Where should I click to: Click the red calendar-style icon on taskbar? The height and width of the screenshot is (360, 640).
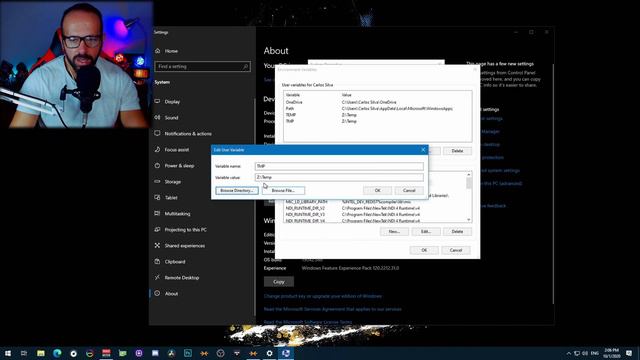106,353
